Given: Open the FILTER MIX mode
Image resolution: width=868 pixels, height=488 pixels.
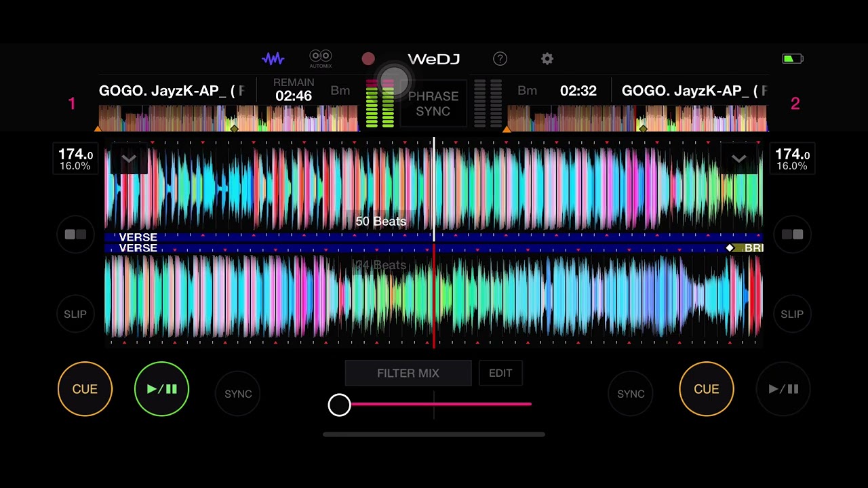Looking at the screenshot, I should [x=408, y=373].
